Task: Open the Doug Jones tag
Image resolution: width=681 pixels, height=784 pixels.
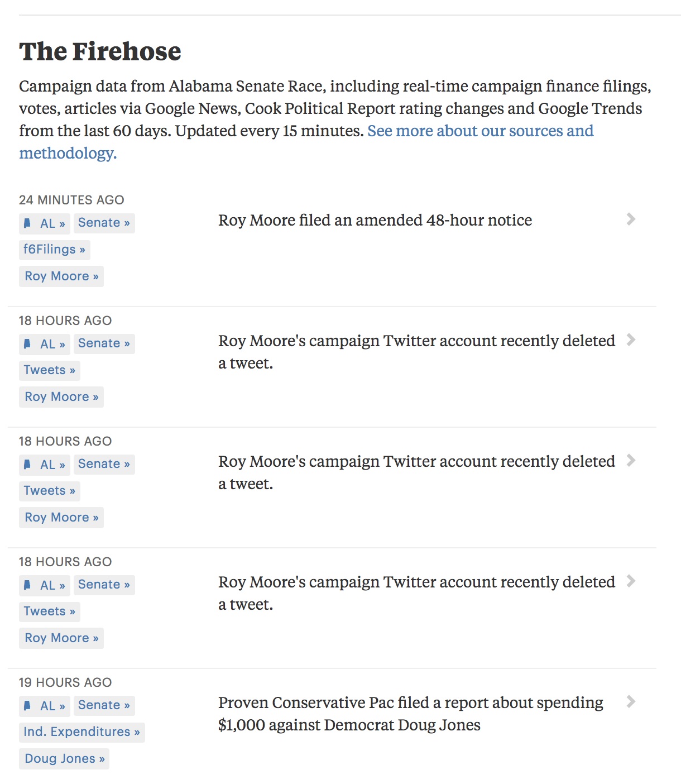Action: (x=64, y=759)
